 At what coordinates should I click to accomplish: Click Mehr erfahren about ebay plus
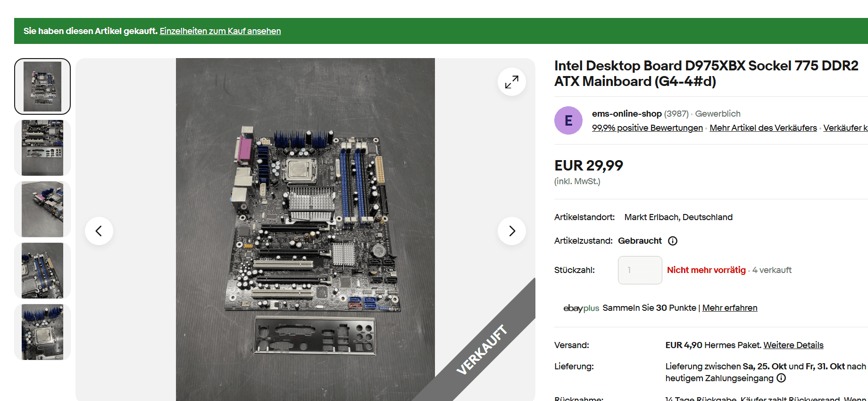click(x=730, y=308)
